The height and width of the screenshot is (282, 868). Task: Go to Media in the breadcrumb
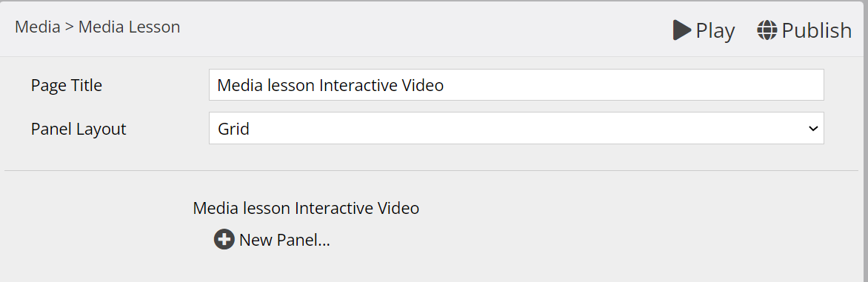tap(38, 27)
